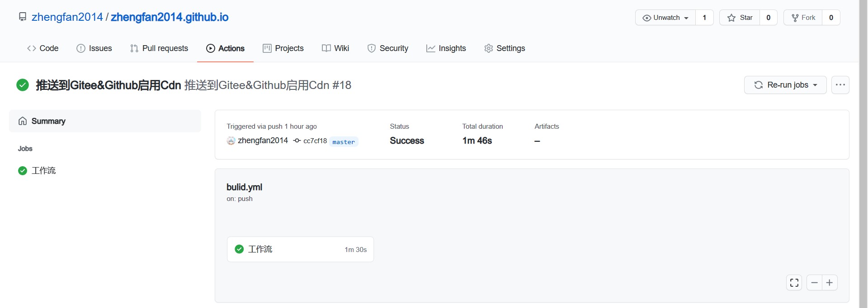Open commit cc7cf18
The image size is (868, 308).
coord(315,141)
